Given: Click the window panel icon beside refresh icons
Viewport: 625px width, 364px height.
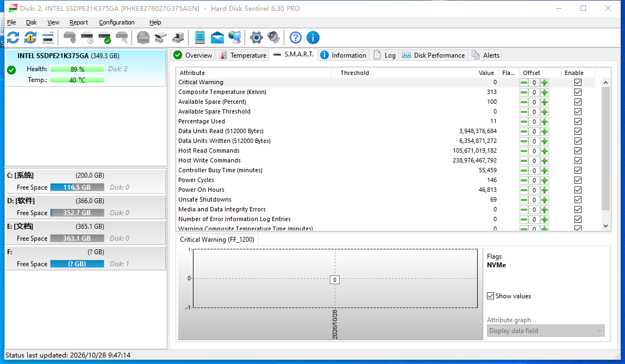Looking at the screenshot, I should (x=48, y=37).
